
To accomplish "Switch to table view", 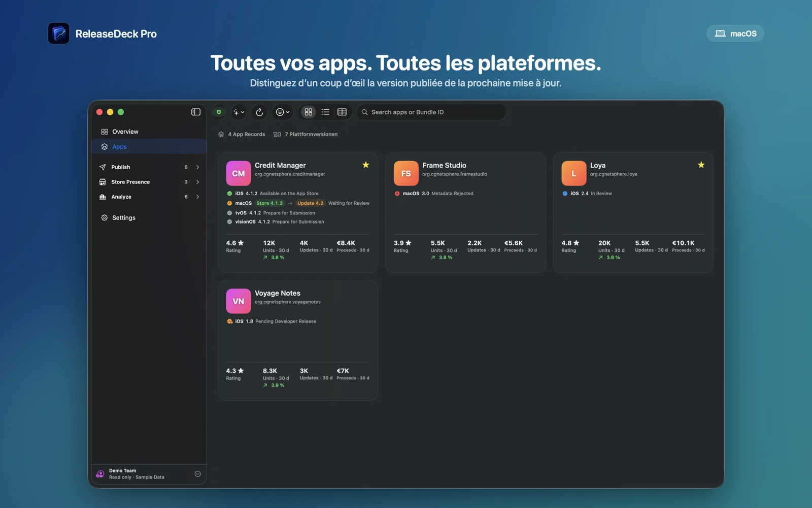I will (342, 112).
